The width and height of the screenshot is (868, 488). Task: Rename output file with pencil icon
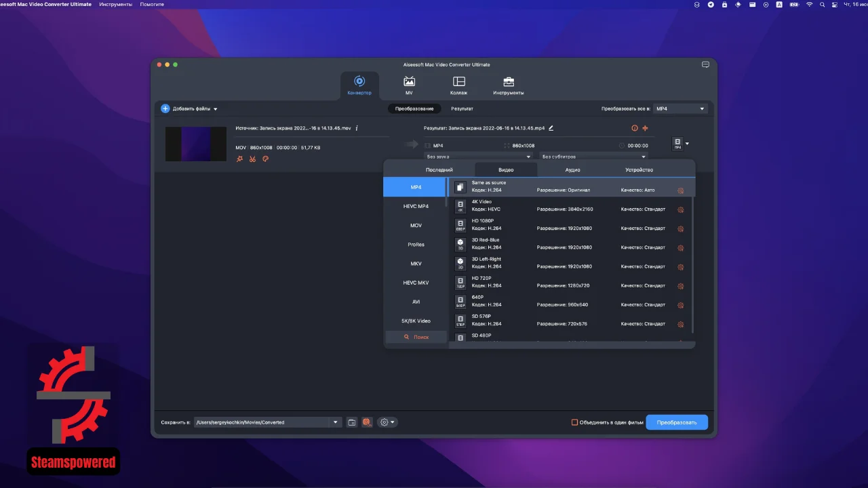click(551, 128)
